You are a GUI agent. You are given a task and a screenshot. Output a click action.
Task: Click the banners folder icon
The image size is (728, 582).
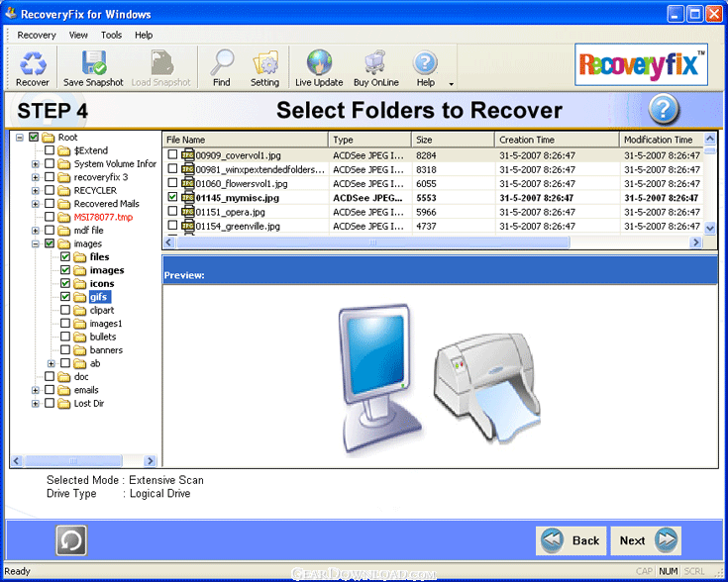tap(80, 350)
